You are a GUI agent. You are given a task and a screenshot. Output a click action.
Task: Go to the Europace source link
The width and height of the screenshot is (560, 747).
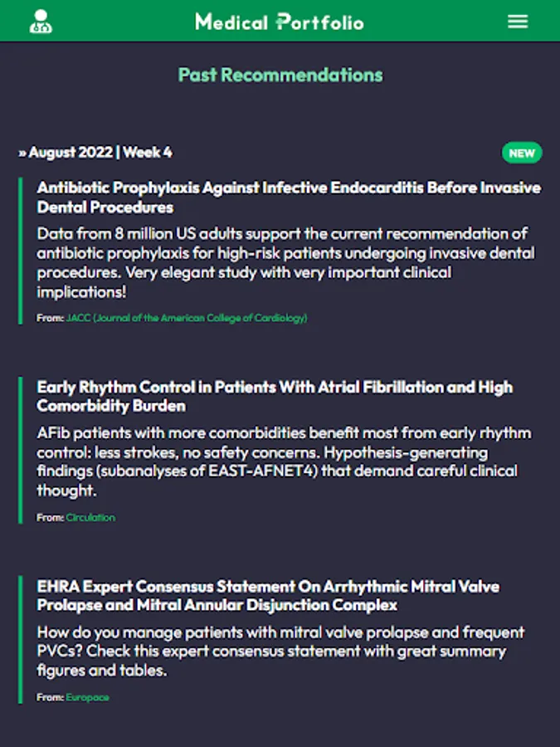tap(87, 697)
